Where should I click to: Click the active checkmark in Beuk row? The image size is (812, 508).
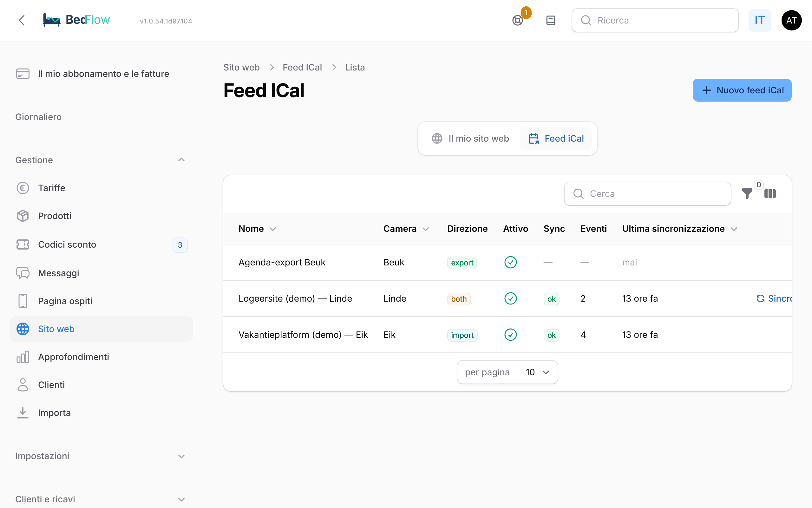tap(510, 262)
